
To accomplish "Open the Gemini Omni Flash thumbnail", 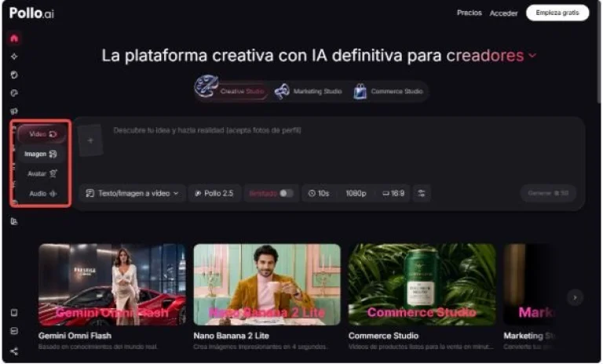I will click(112, 285).
